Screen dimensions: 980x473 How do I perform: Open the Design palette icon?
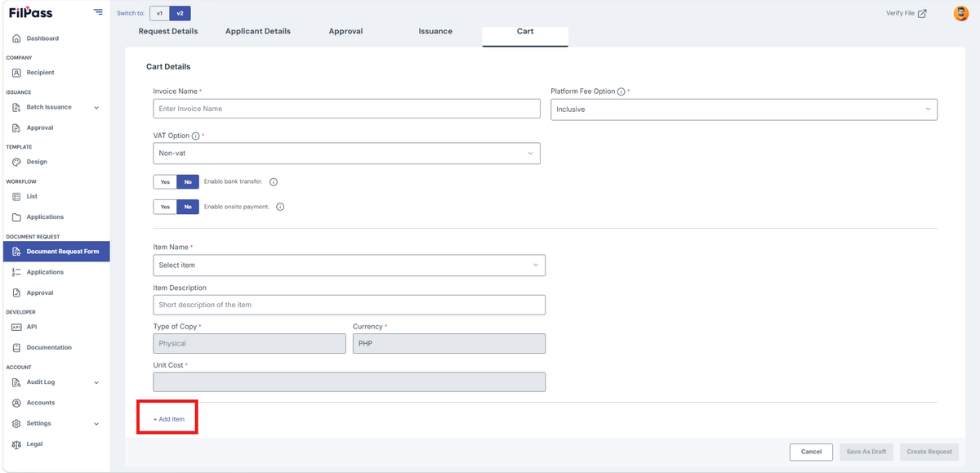(16, 162)
